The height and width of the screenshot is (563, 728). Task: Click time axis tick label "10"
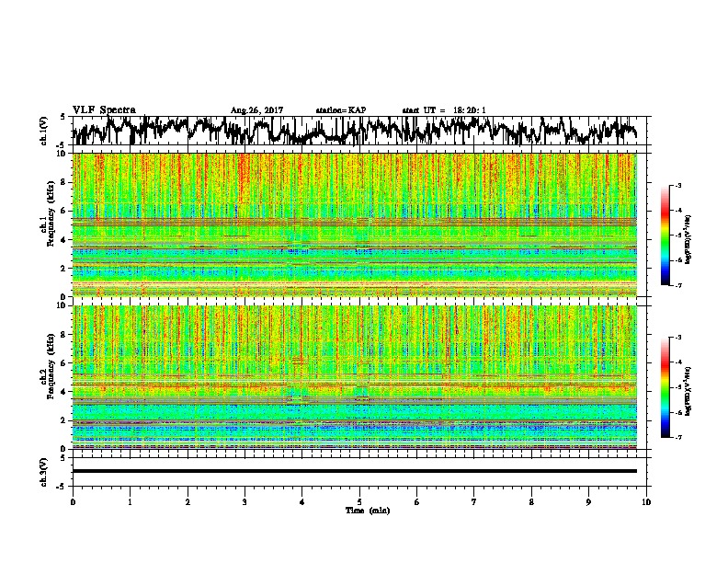(646, 502)
